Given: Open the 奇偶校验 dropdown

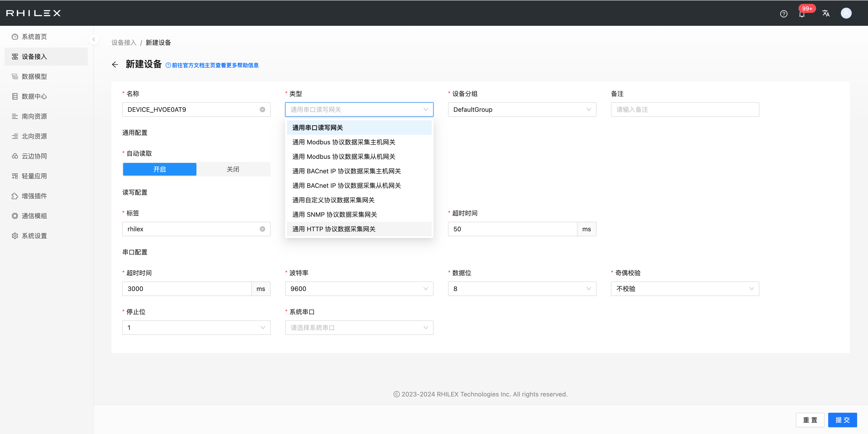Looking at the screenshot, I should pyautogui.click(x=684, y=289).
